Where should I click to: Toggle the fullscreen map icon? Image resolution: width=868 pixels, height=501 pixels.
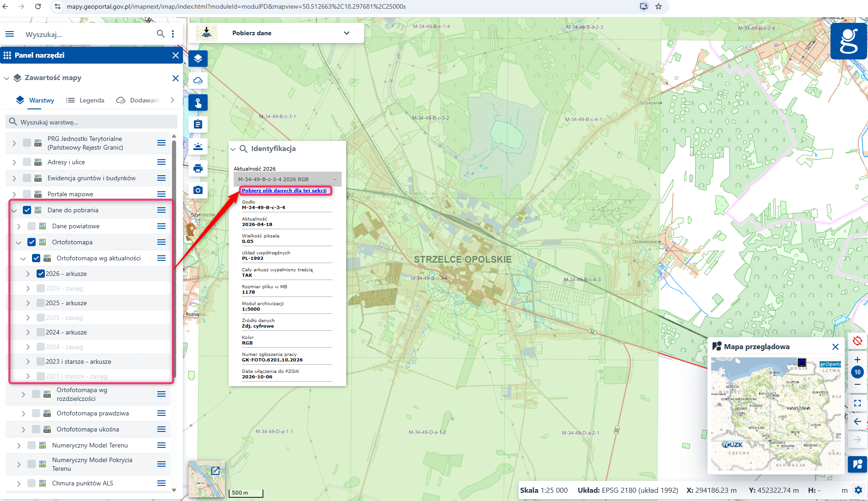click(x=857, y=403)
